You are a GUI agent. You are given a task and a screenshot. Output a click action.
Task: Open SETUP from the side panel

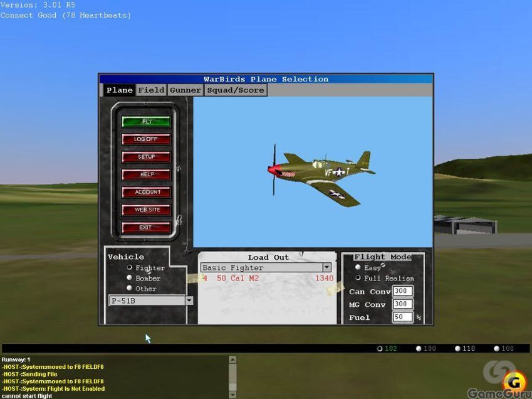click(146, 157)
